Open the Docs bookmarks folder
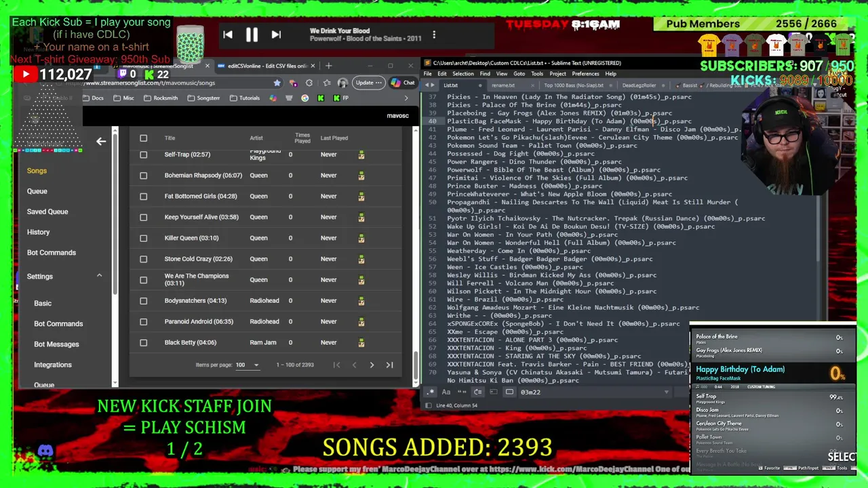Image resolution: width=868 pixels, height=488 pixels. point(94,98)
